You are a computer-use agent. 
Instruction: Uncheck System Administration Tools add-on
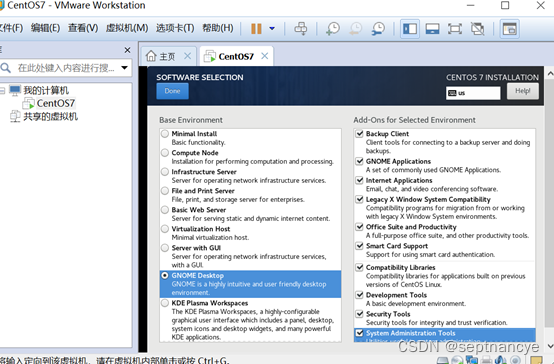tap(359, 333)
